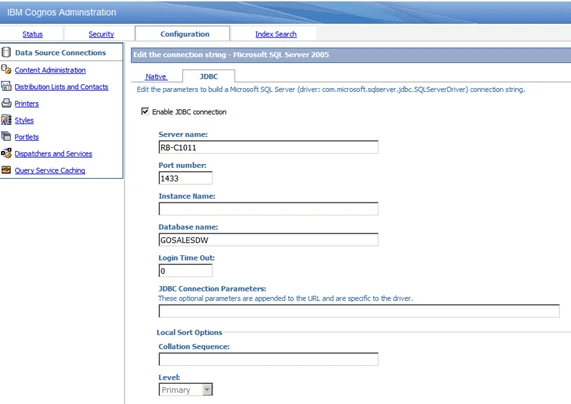Click the Collation Sequence field
This screenshot has height=404, width=571.
(x=268, y=359)
